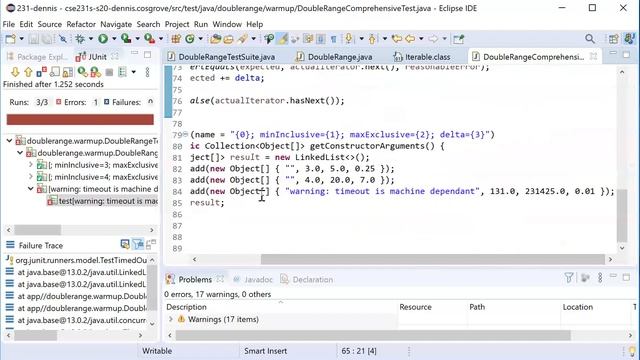Click Show Stack Trace in Console icon
Viewport: 640px width, 360px height.
pos(125,244)
